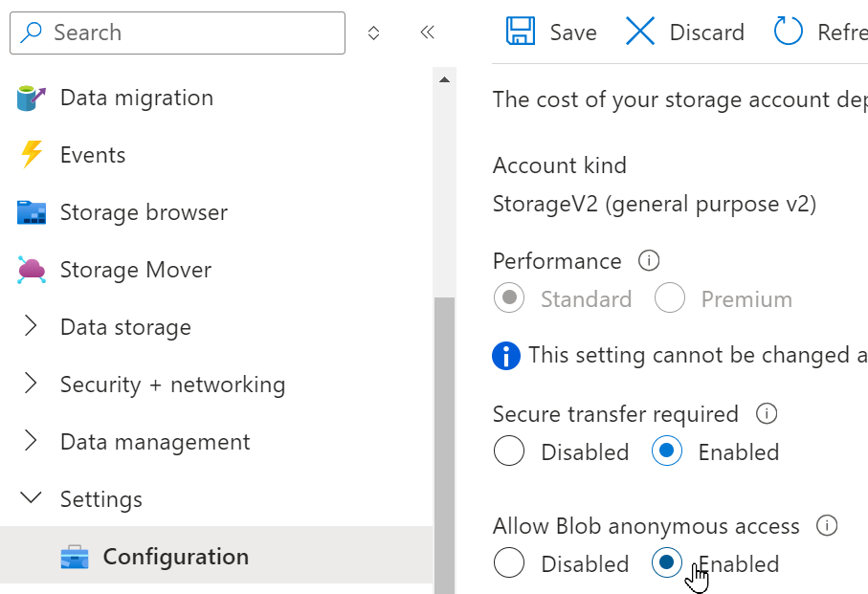Expand Security + networking
The image size is (868, 594).
172,384
